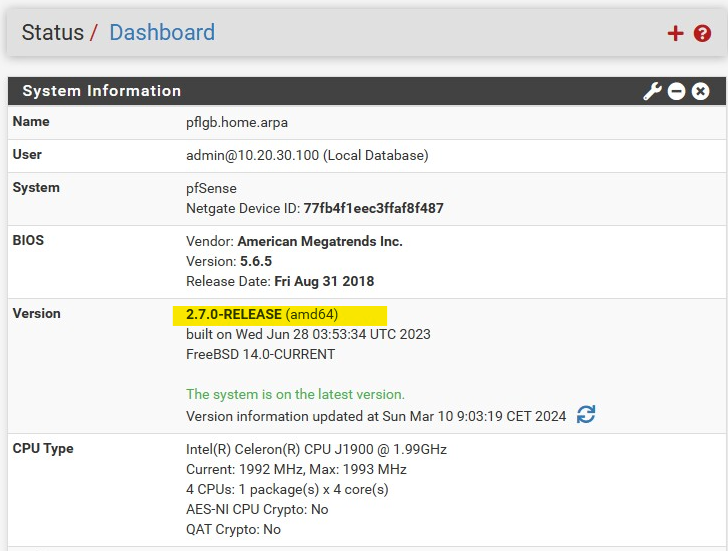
Task: Click the highlighted 2.7.0-RELEASE version text
Action: tap(234, 314)
